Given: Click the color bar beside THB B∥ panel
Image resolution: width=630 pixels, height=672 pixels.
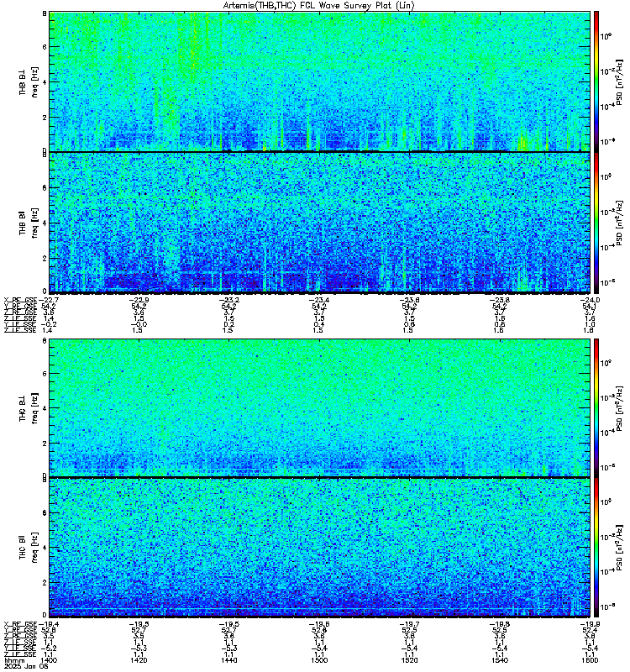Looking at the screenshot, I should pyautogui.click(x=596, y=223).
